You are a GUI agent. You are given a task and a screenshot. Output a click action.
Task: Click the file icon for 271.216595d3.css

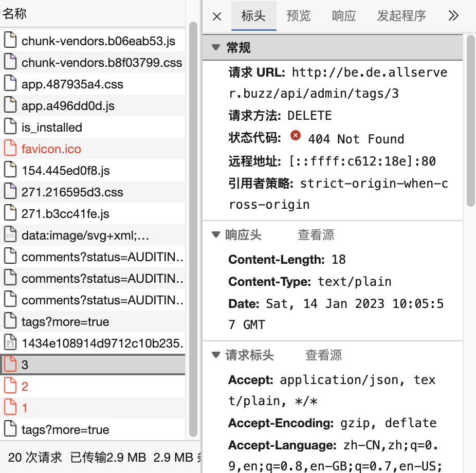10,192
